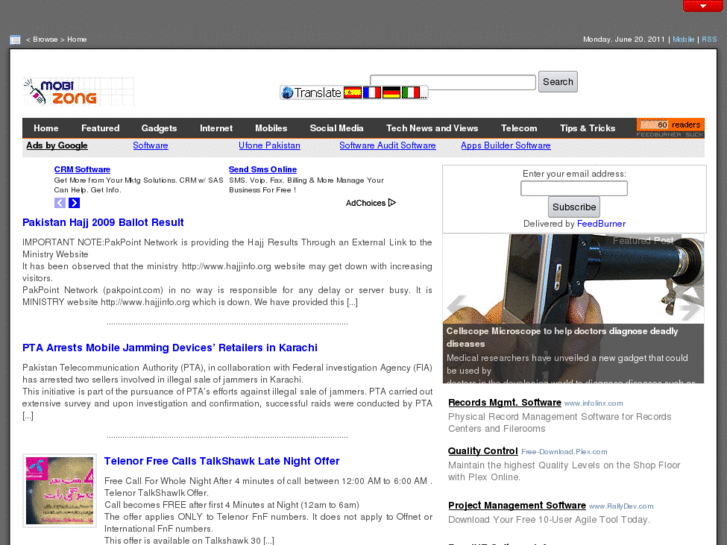Click www.infolinx.com ad URL
The image size is (727, 545).
coord(593,404)
